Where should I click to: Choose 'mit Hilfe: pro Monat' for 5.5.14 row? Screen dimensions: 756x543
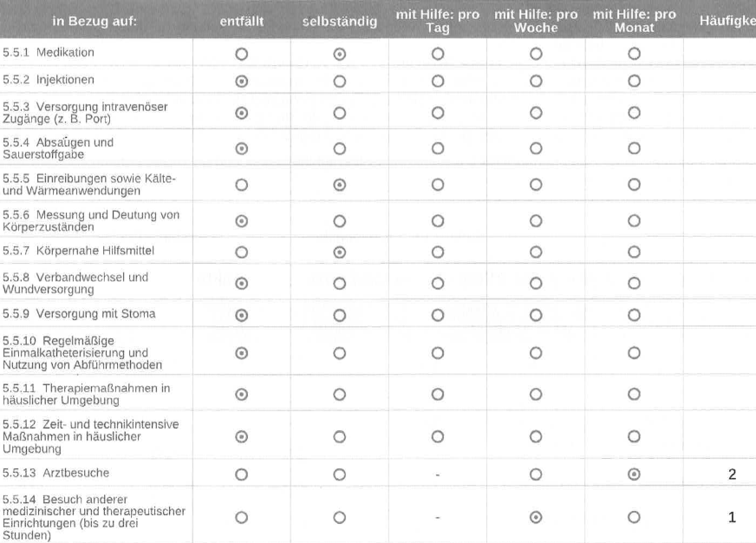click(634, 517)
